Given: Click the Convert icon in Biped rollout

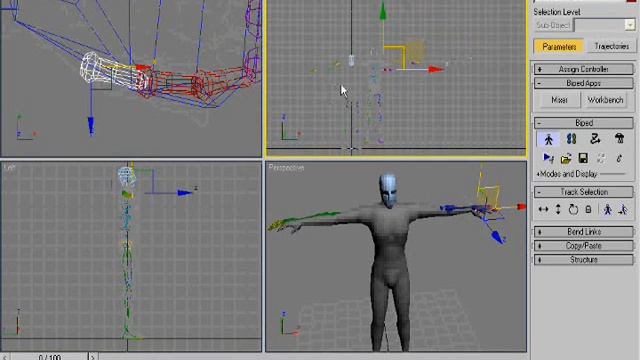Looking at the screenshot, I should pos(601,158).
